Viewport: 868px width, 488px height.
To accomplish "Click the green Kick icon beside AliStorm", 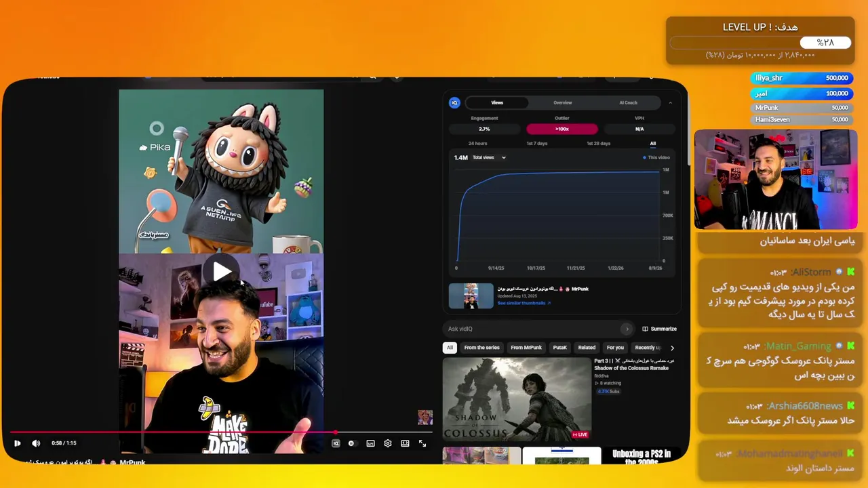I will pyautogui.click(x=850, y=272).
